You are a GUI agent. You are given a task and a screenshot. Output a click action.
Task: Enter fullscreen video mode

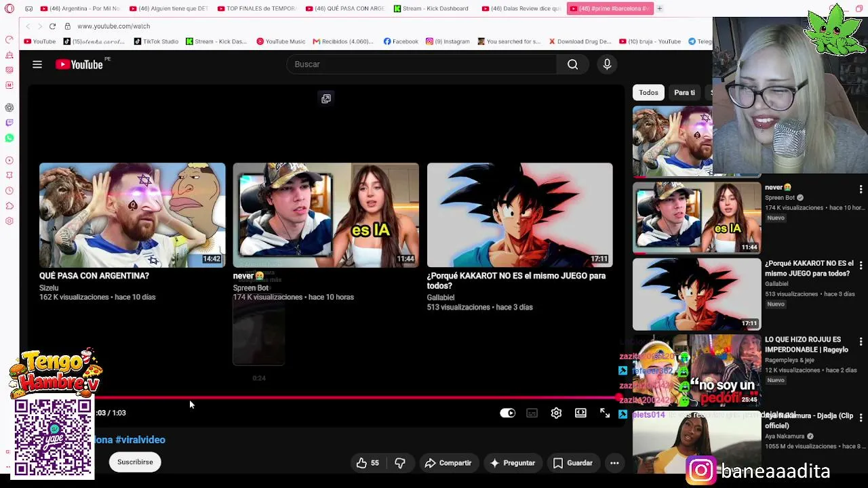605,413
